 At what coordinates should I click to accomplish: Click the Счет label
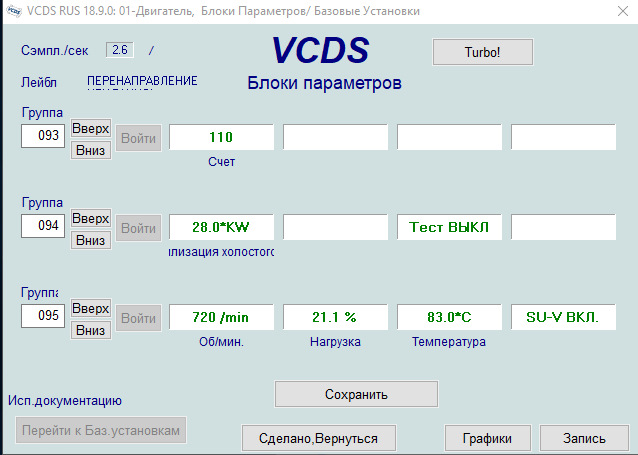click(221, 162)
